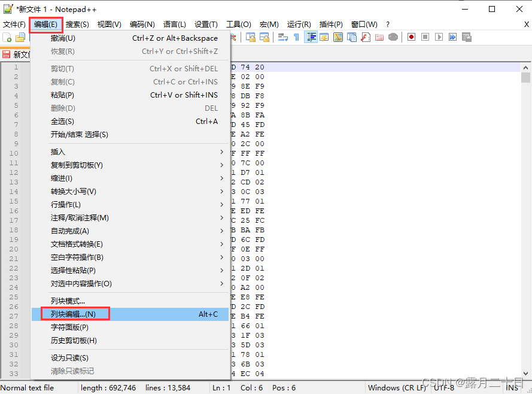Close document X button in menu bar
This screenshot has width=532, height=394.
point(526,25)
